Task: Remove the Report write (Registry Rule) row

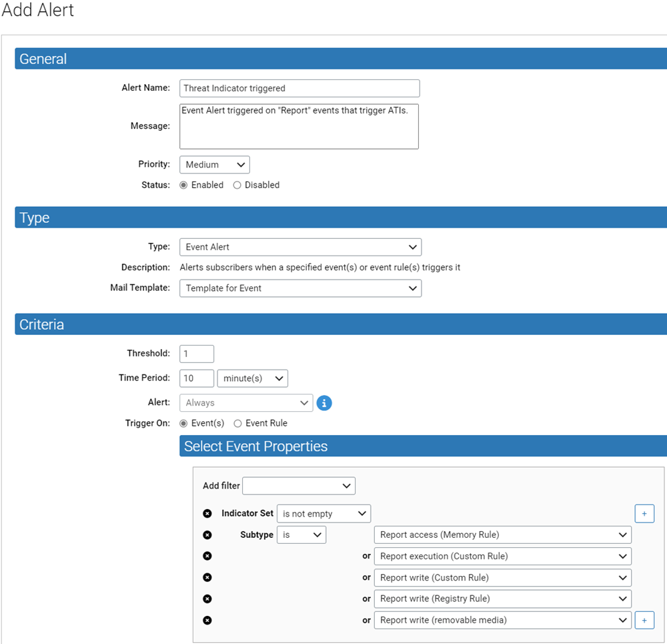Action: coord(207,599)
